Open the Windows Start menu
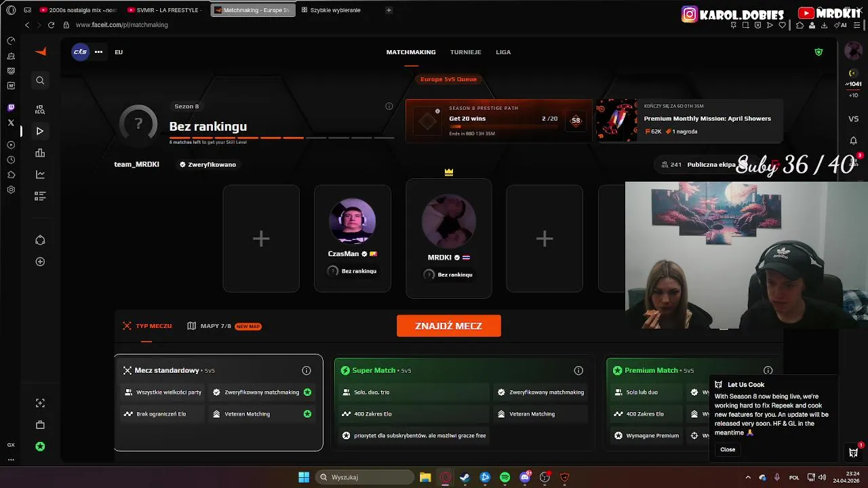Screen dimensions: 868x488 tap(304, 477)
